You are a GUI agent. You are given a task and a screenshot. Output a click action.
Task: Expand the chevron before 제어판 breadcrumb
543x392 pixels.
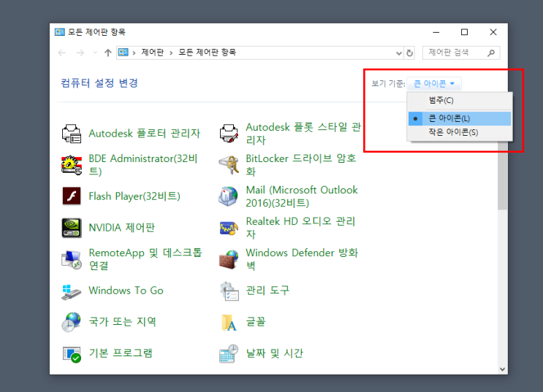pos(134,53)
